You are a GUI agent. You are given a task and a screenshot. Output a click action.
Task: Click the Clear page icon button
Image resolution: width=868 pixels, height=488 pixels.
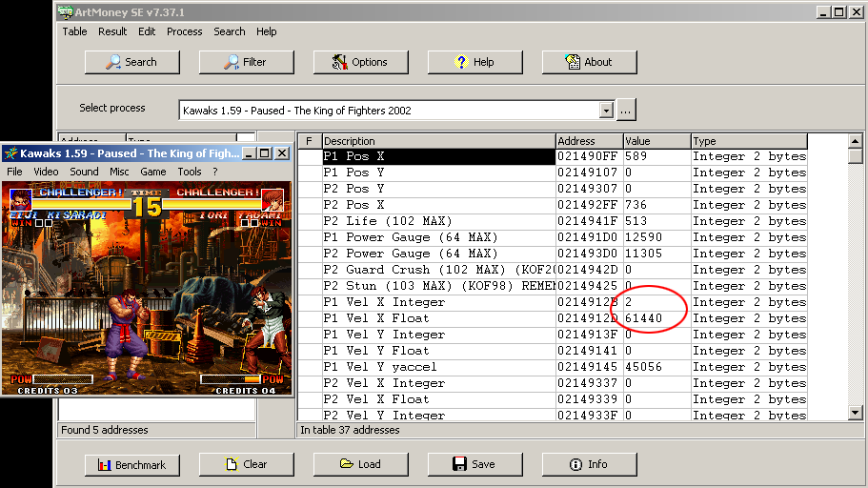(246, 464)
